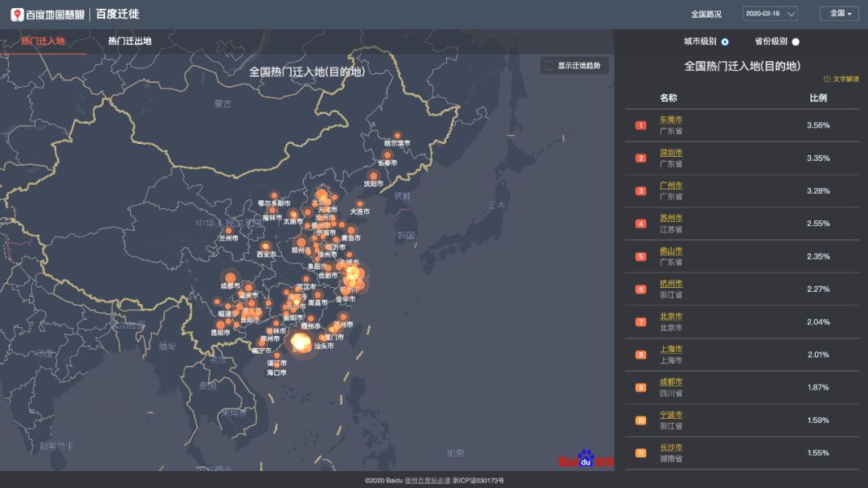Open the 全国路况 menu item

click(x=706, y=14)
